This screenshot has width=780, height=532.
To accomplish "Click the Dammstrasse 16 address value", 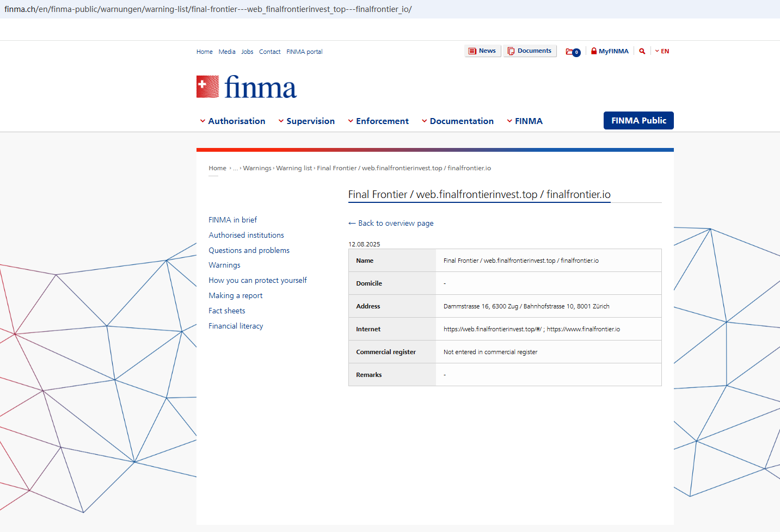I will (526, 306).
